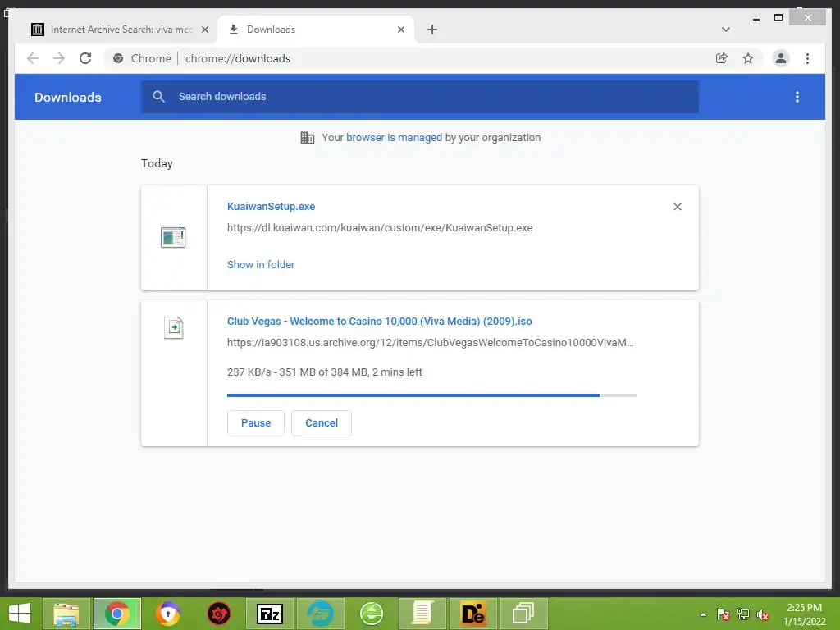
Task: Show KuaiwanSetup.exe in folder
Action: pyautogui.click(x=261, y=265)
